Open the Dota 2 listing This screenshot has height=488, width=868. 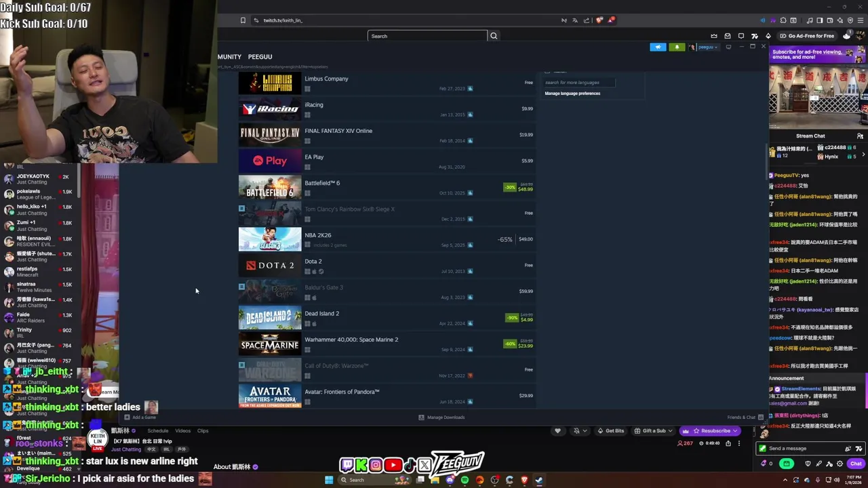tap(387, 266)
